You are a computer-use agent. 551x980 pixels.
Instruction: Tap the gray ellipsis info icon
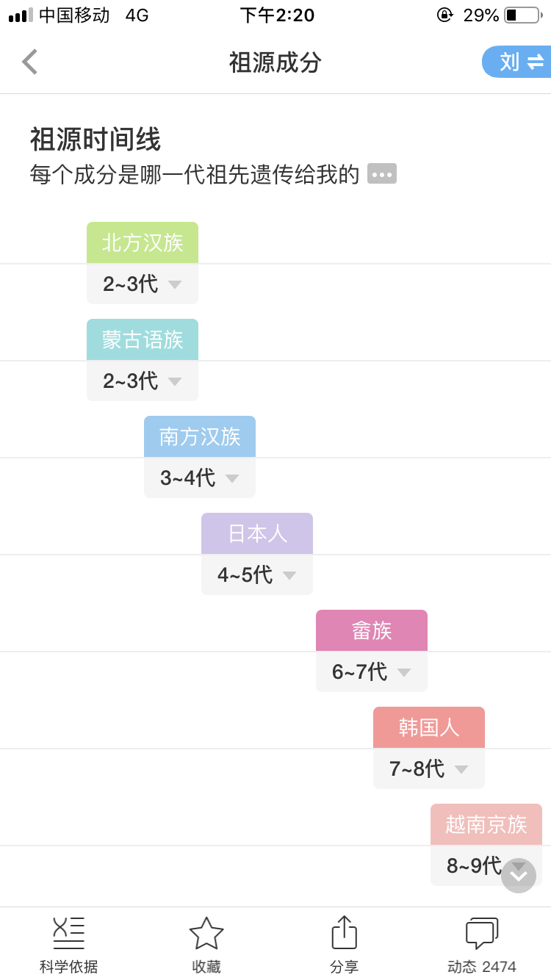point(382,173)
